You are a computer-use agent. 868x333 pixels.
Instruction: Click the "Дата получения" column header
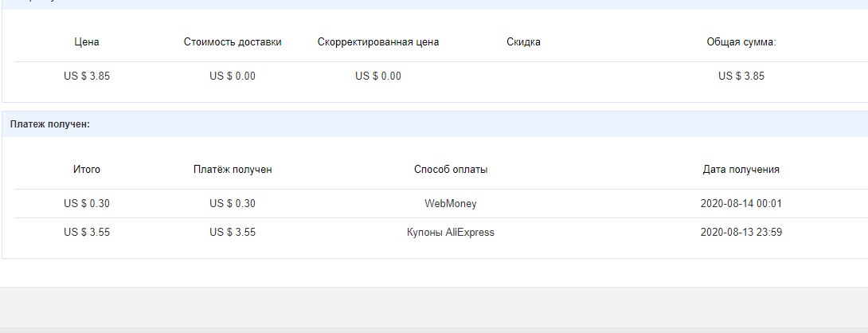(741, 170)
